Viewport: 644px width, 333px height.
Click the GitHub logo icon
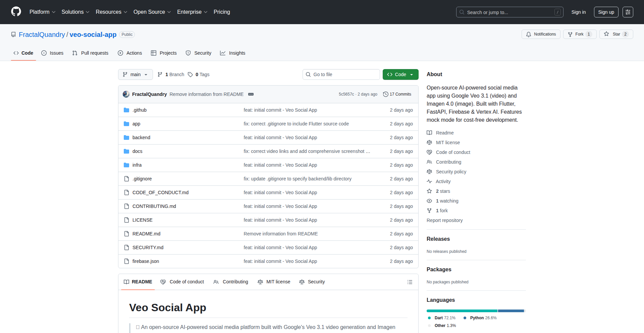point(16,12)
